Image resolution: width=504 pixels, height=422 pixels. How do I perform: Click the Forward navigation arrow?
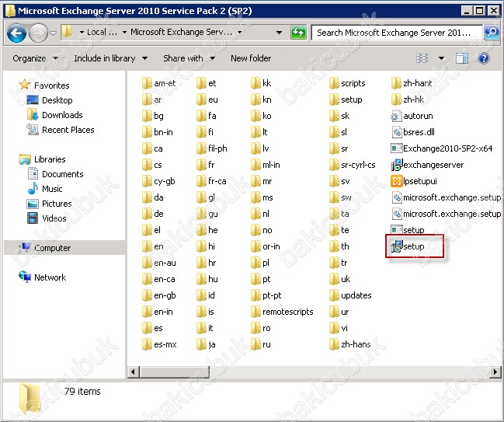pyautogui.click(x=38, y=33)
